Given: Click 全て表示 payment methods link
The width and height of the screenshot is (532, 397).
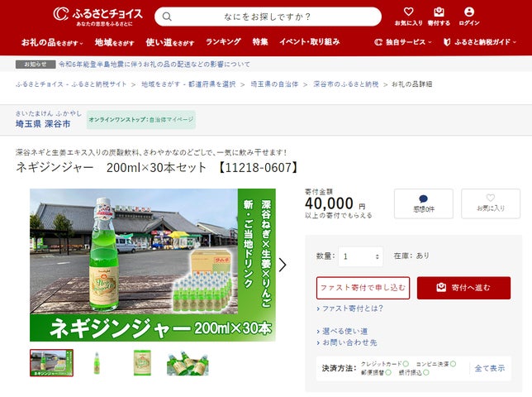Looking at the screenshot, I should [490, 368].
